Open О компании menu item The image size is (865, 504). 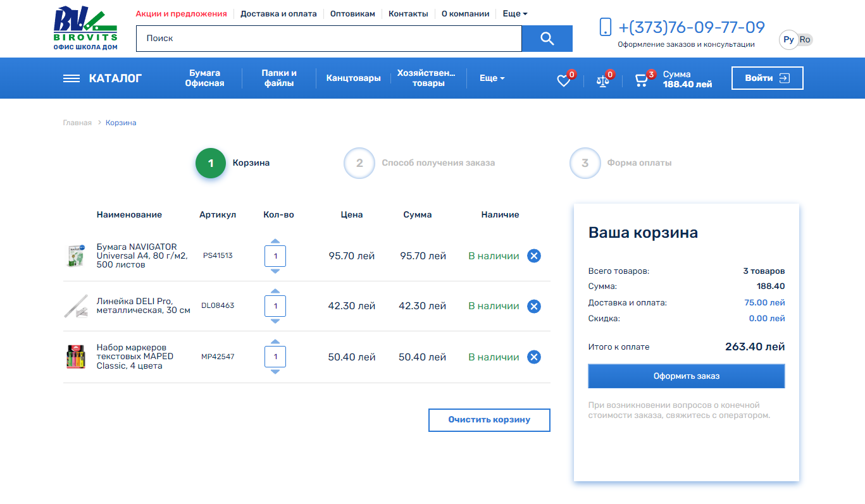(465, 13)
